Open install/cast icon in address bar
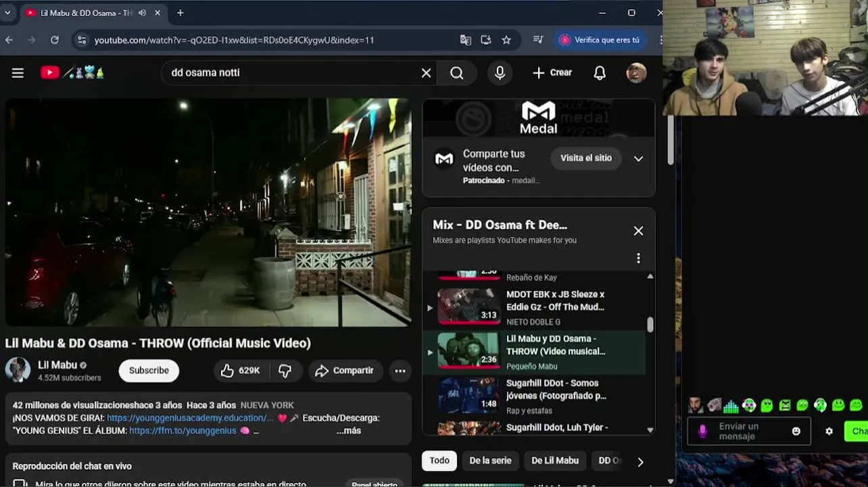The width and height of the screenshot is (868, 487). pos(486,40)
